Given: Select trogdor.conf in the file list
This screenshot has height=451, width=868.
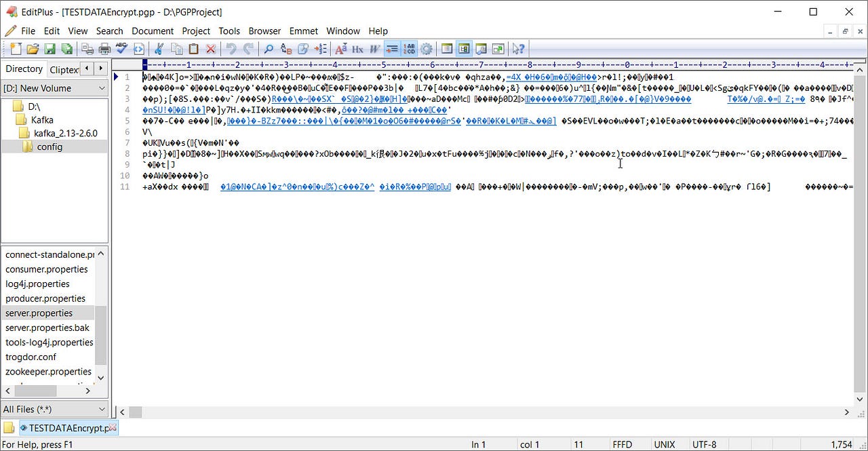Looking at the screenshot, I should (x=31, y=357).
